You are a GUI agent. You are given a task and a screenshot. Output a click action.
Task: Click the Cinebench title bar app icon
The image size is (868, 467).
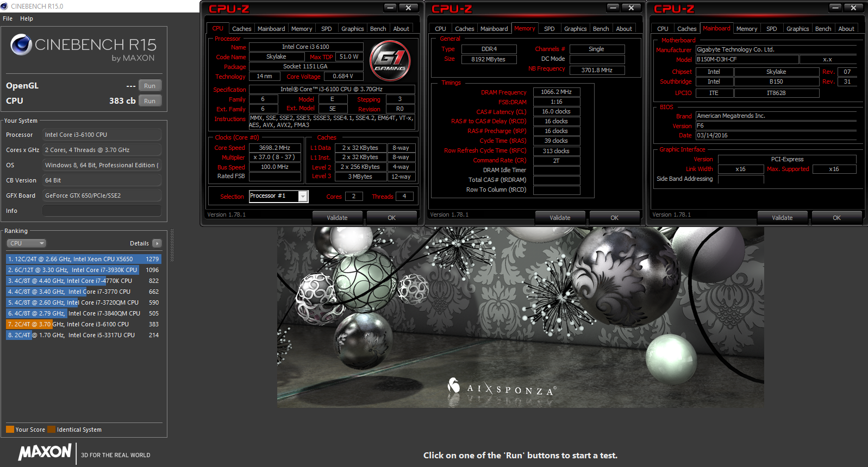click(x=4, y=6)
